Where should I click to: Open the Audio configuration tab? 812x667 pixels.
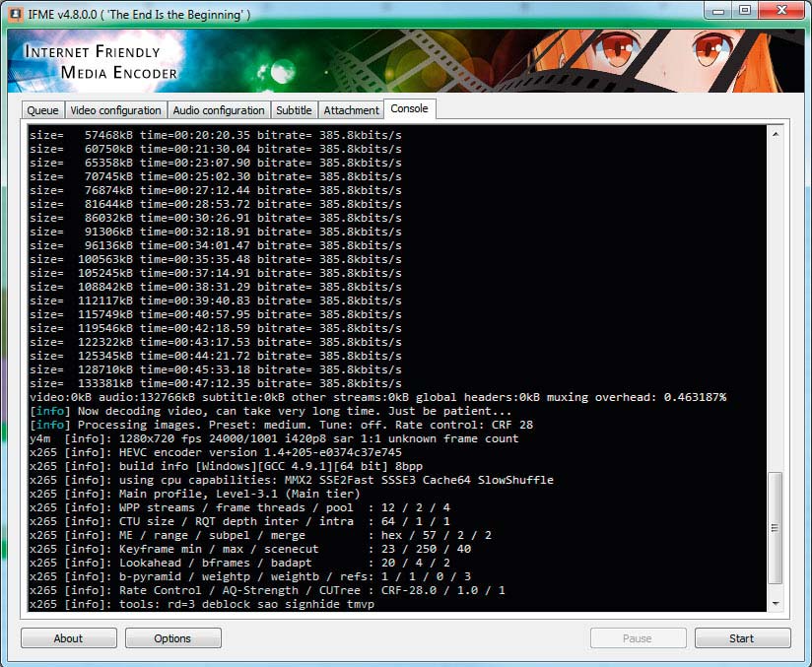pyautogui.click(x=219, y=110)
